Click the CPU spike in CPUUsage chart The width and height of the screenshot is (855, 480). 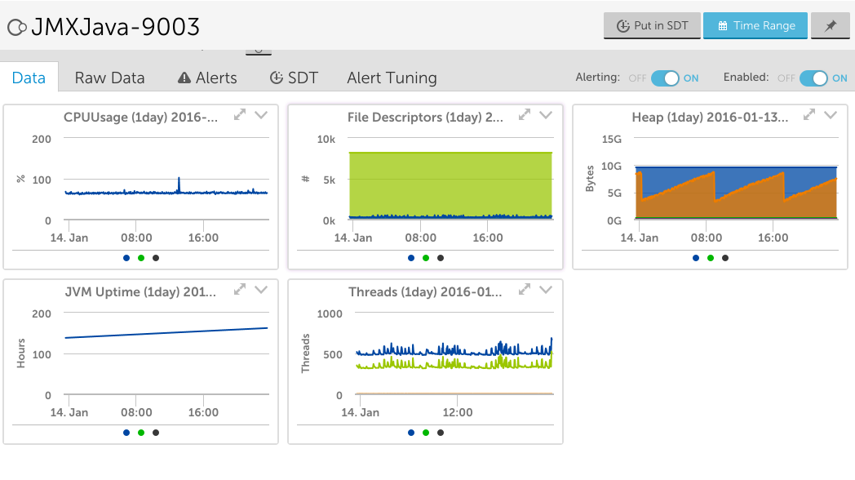click(179, 184)
